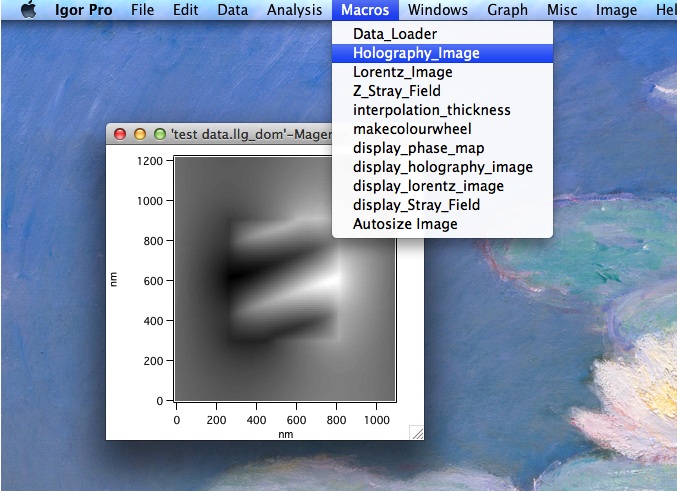The width and height of the screenshot is (677, 491).
Task: Run the Data_Loader macro
Action: (x=394, y=34)
